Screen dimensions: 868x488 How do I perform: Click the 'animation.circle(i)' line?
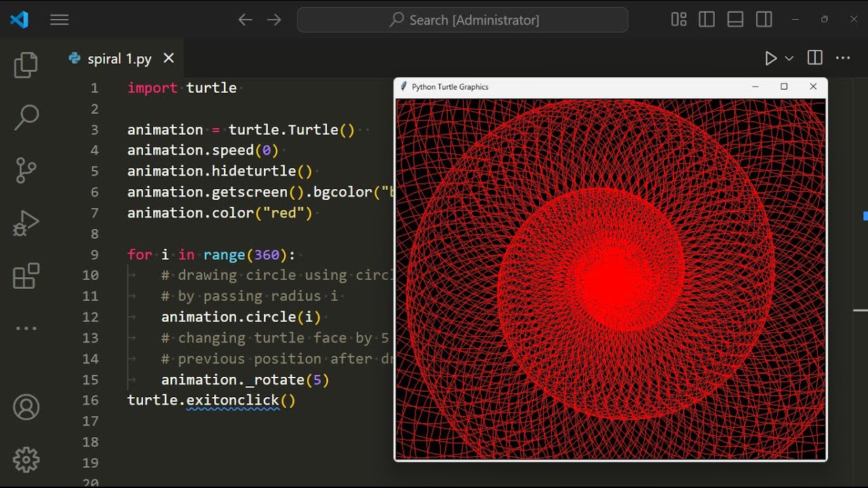tap(241, 317)
